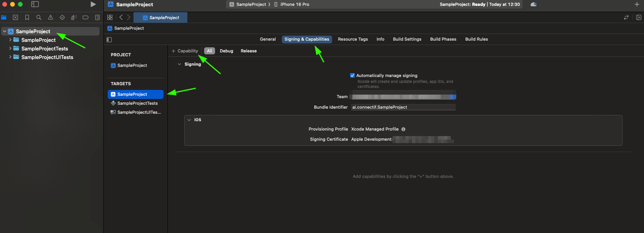The width and height of the screenshot is (644, 233).
Task: Select the SampleProject target
Action: click(135, 94)
